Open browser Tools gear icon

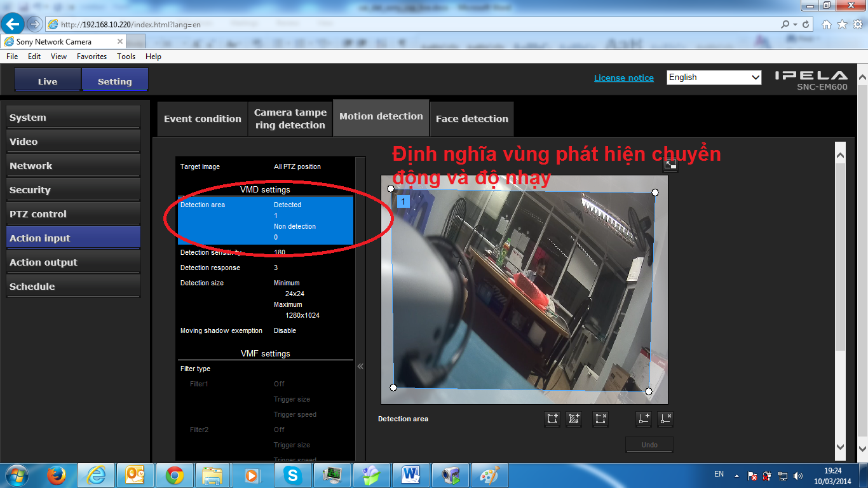pos(857,24)
